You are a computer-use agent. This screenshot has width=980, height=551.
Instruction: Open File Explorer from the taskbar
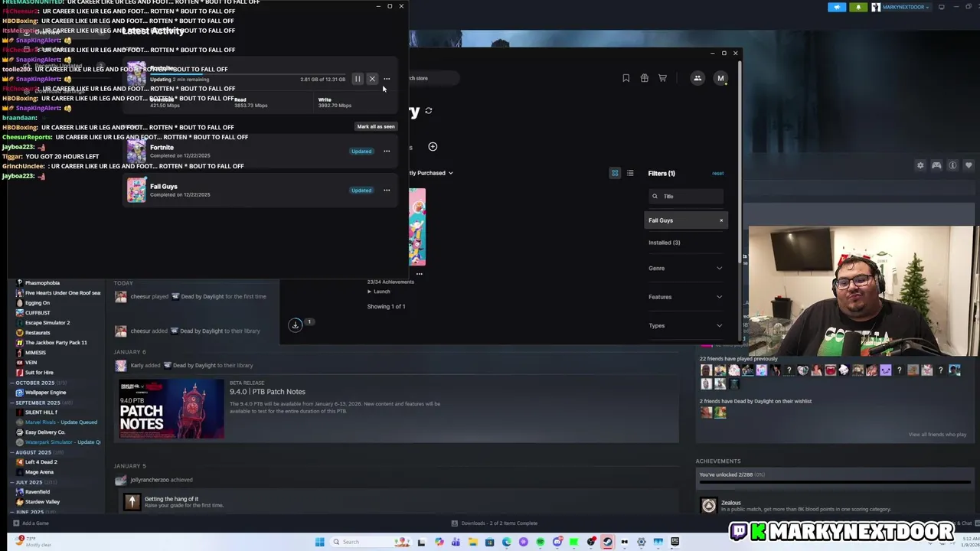pyautogui.click(x=472, y=542)
